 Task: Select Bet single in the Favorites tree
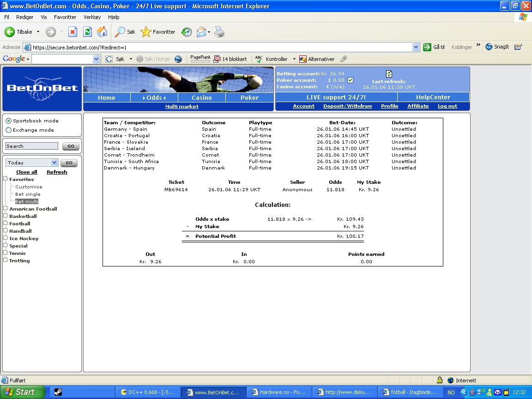coord(28,194)
